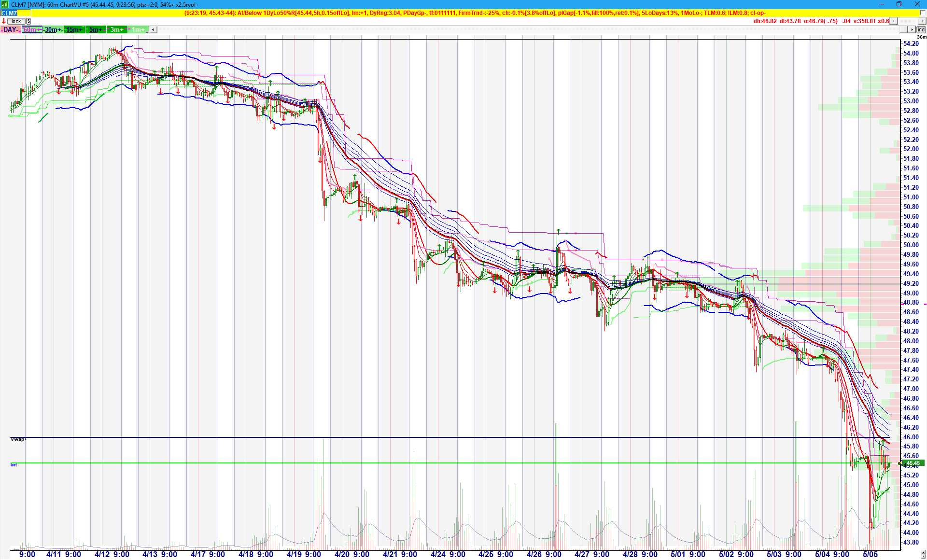This screenshot has height=560, width=927.
Task: Switch to the 30m+ timeframe tab
Action: [53, 29]
